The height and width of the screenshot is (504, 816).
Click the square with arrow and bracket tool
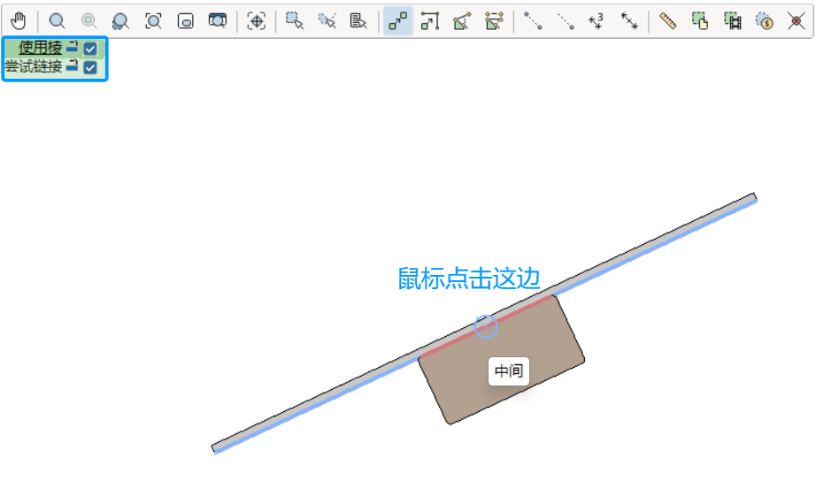(430, 21)
